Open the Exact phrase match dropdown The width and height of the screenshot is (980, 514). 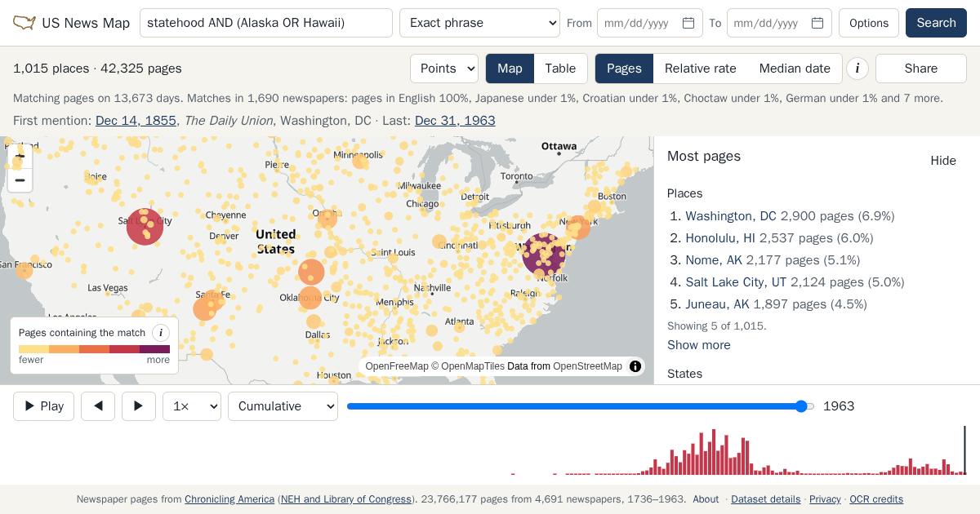coord(479,23)
